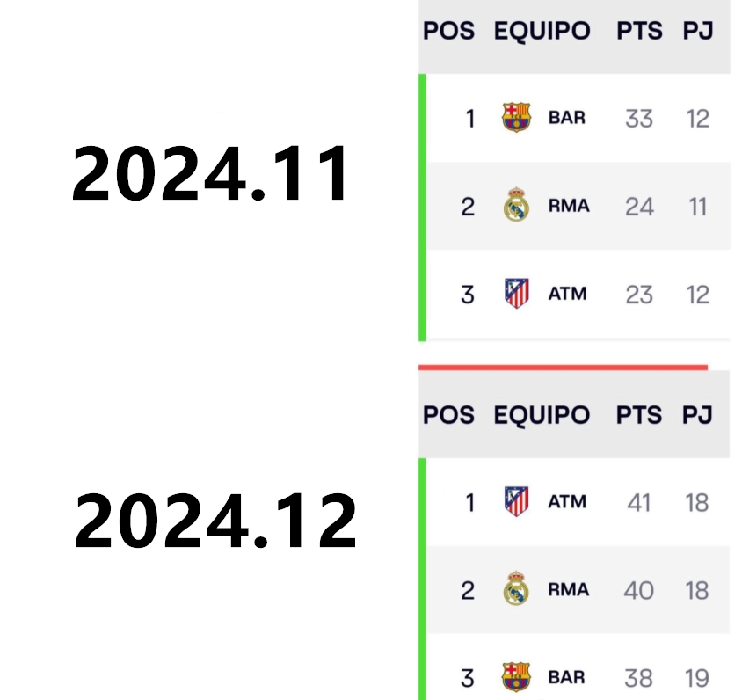Viewport: 742px width, 700px height.
Task: Click the red divider line between tables
Action: point(563,368)
